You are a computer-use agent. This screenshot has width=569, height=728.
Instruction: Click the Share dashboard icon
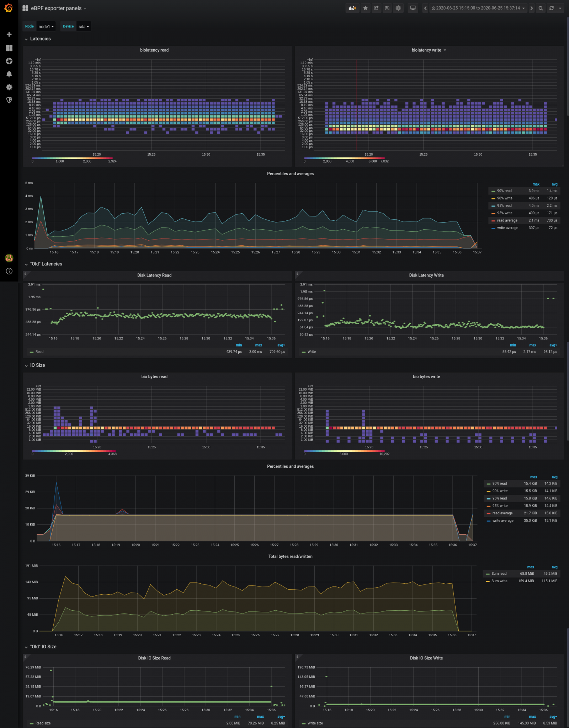coord(376,8)
